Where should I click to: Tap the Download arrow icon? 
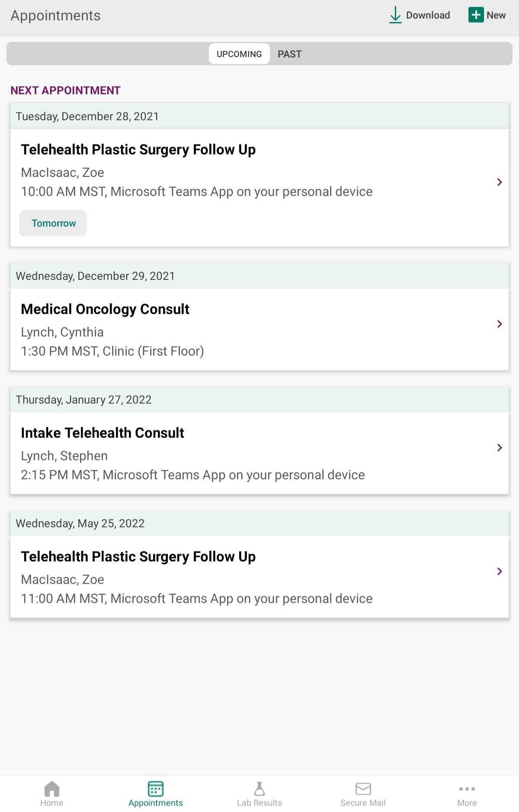[x=395, y=15]
